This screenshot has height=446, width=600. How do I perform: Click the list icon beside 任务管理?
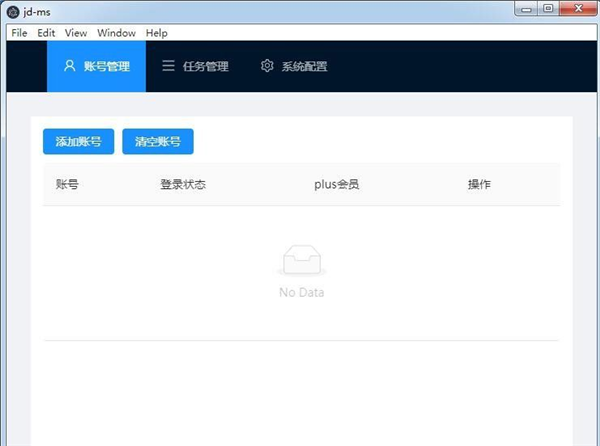[168, 66]
